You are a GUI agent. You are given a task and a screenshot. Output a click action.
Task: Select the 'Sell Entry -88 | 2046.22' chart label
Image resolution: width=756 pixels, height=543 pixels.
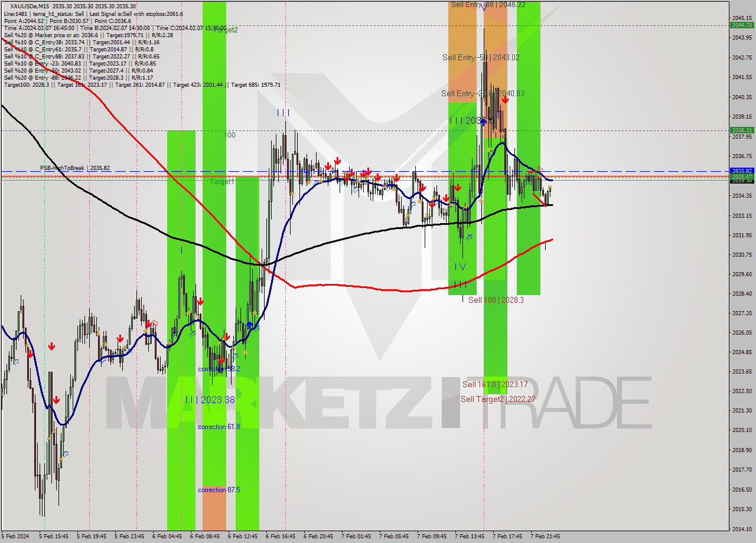[x=488, y=4]
